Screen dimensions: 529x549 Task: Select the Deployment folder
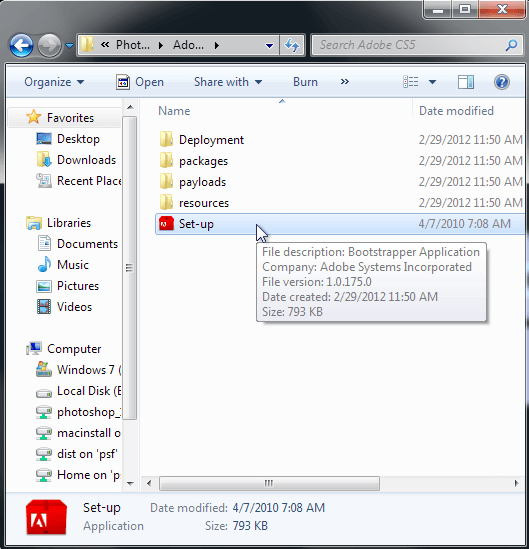[x=211, y=140]
